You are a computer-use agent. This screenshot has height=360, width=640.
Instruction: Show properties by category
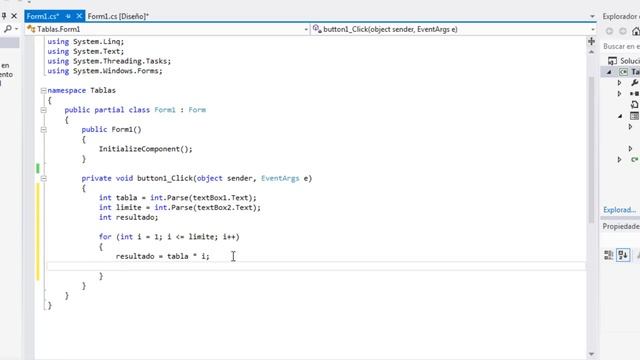pos(609,256)
